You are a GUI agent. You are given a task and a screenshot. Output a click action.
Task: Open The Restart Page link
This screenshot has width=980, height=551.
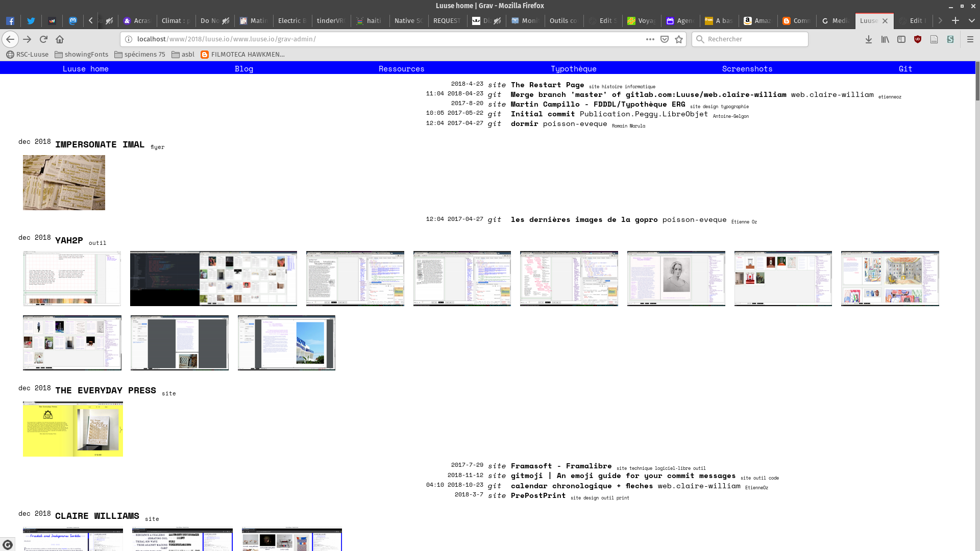click(x=547, y=85)
